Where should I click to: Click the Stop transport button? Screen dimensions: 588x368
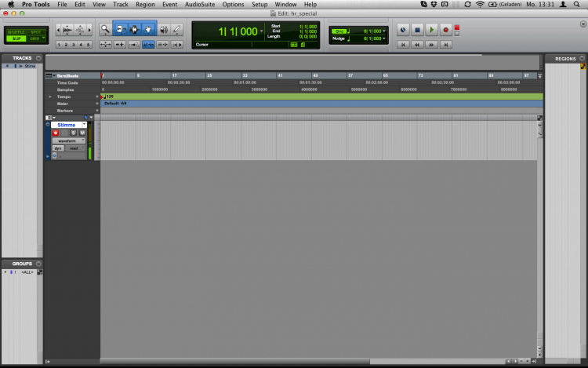417,30
